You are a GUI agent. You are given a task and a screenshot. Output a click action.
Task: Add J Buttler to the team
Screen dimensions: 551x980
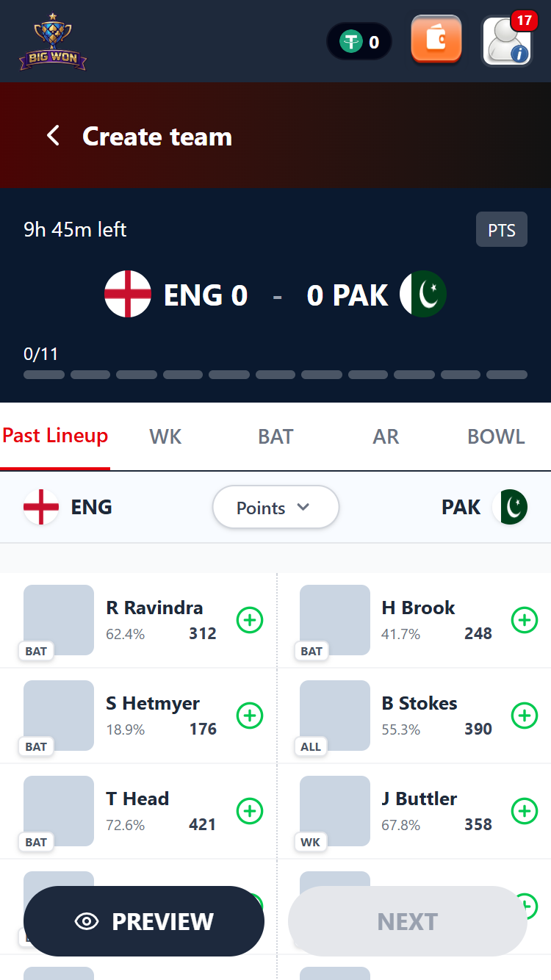(x=525, y=811)
